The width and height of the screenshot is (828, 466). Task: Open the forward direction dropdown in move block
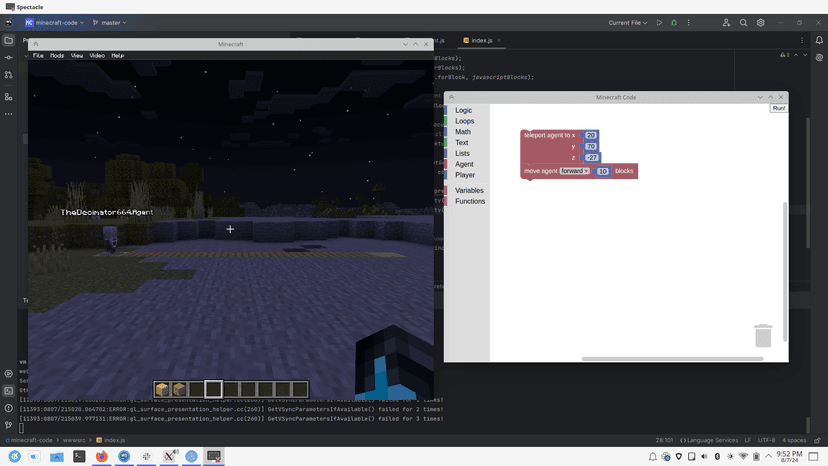click(575, 171)
